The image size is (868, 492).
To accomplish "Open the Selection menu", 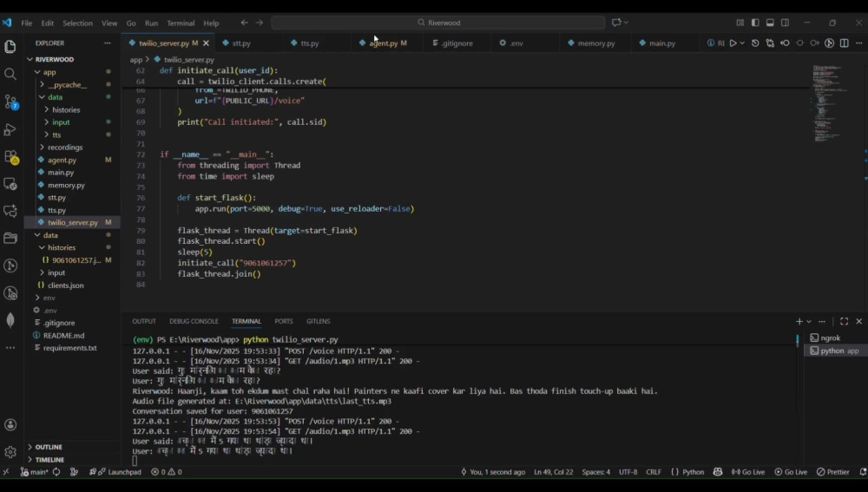I will (x=77, y=23).
